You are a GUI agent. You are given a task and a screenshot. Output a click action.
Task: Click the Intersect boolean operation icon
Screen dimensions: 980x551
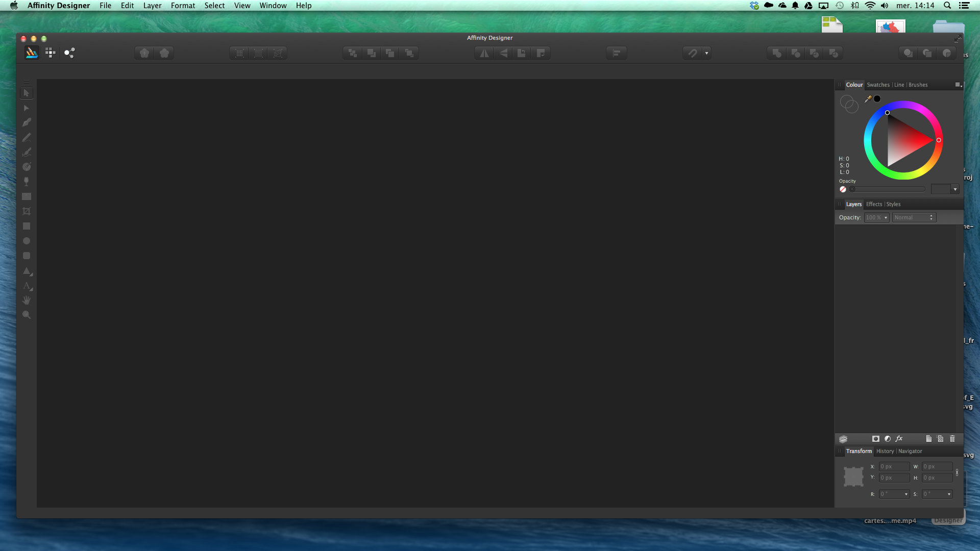(815, 53)
